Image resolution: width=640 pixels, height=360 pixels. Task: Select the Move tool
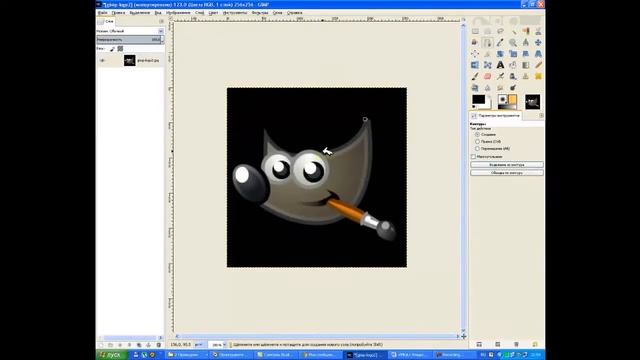[x=538, y=42]
